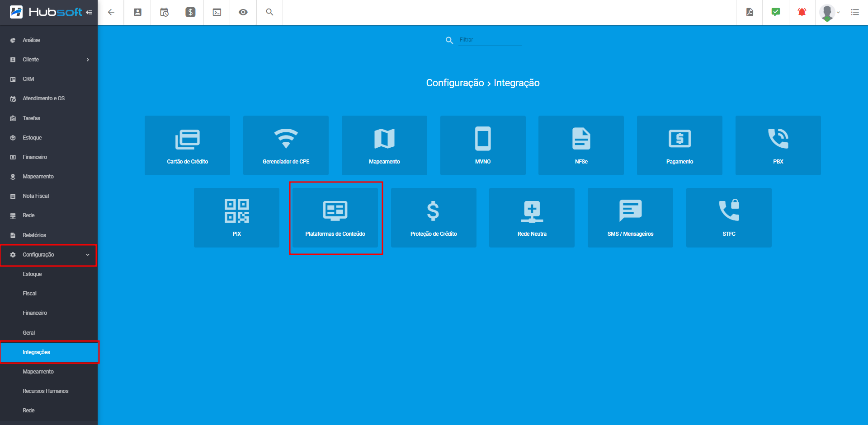Click the contact card toolbar icon
The width and height of the screenshot is (868, 425).
137,12
